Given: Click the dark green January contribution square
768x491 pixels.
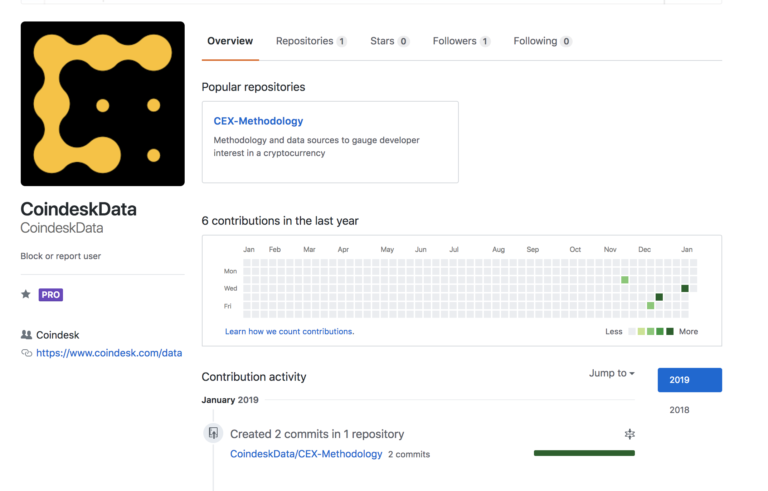Looking at the screenshot, I should [685, 288].
